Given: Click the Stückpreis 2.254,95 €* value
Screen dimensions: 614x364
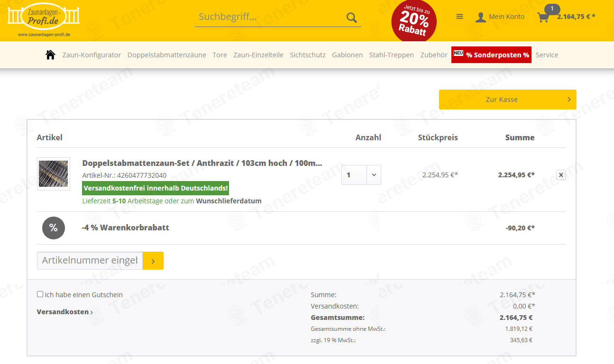Looking at the screenshot, I should click(440, 175).
